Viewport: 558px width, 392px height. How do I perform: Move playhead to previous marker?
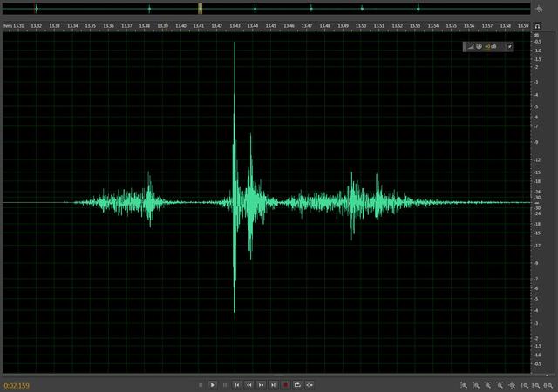237,385
